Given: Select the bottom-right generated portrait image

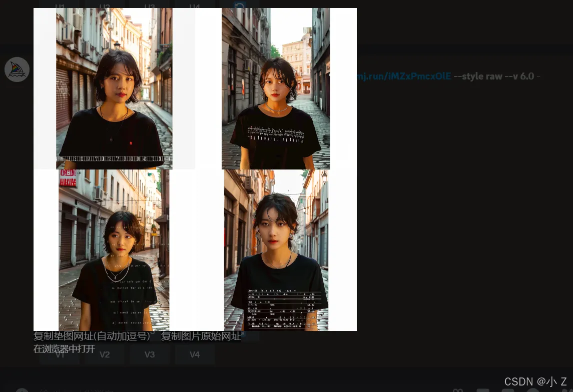Looking at the screenshot, I should click(x=276, y=250).
